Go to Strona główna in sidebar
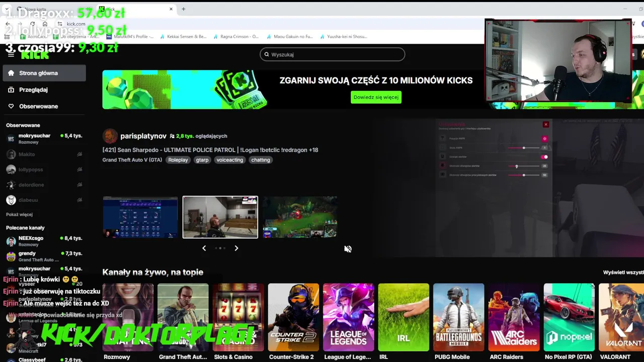 point(44,73)
